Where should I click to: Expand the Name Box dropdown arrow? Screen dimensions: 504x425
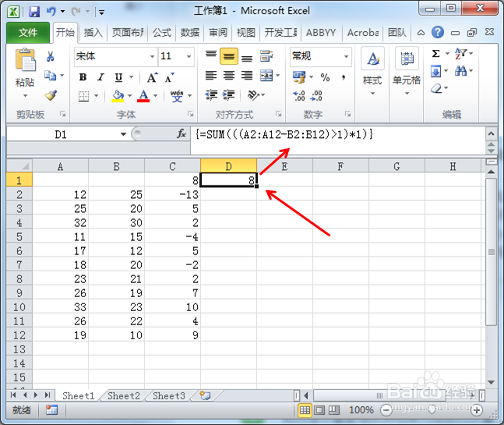point(123,134)
